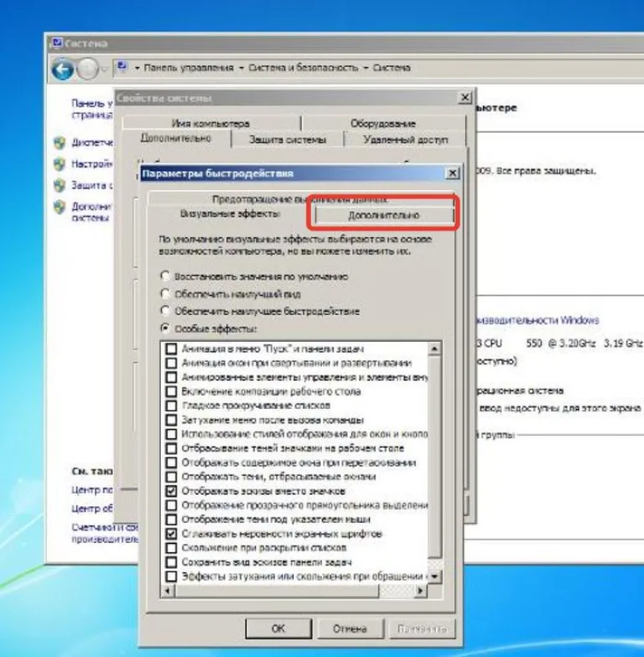Check 'Гладкое прокручивание списков'
The height and width of the screenshot is (657, 644).
pos(171,406)
